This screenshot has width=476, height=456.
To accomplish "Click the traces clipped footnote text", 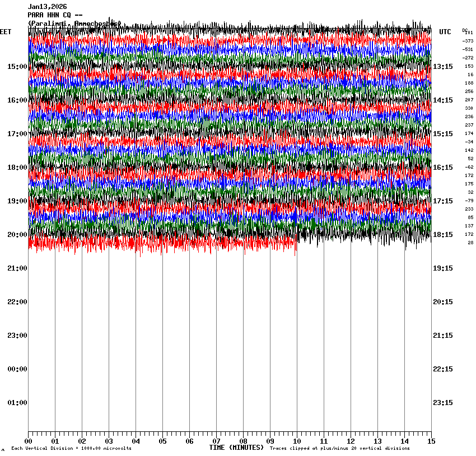I will (x=339, y=449).
